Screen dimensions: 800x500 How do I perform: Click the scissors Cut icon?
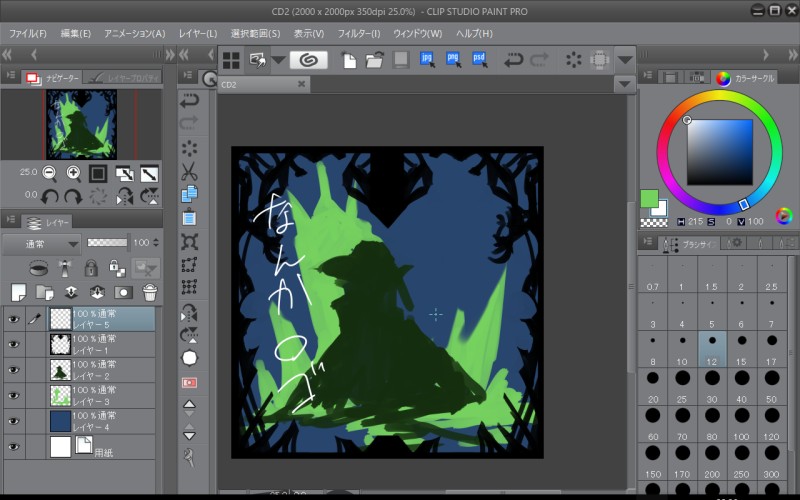[x=189, y=171]
